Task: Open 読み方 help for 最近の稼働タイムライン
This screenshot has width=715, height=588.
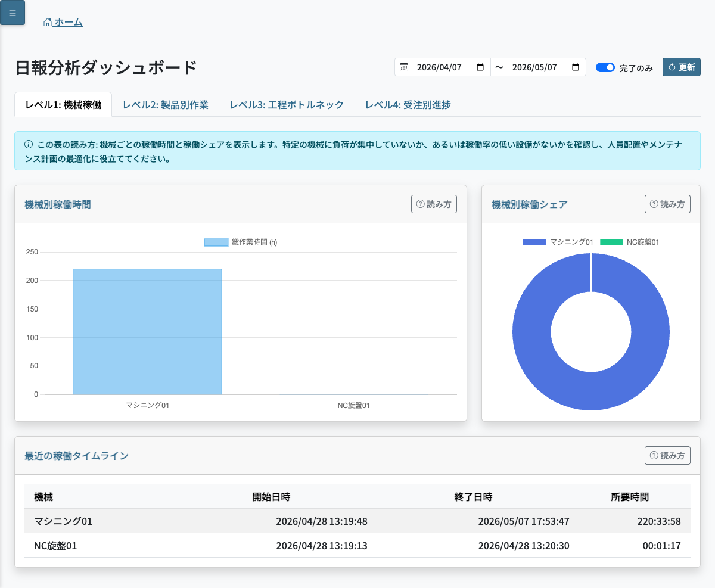Action: point(667,456)
